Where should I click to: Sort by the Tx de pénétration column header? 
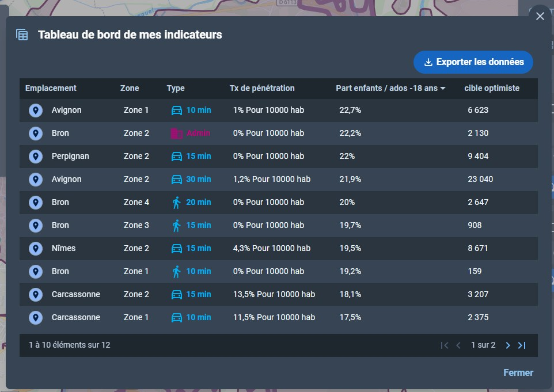(x=262, y=88)
